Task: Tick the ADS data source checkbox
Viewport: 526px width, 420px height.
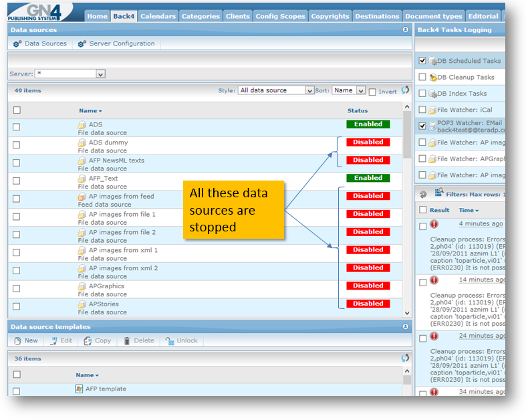Action: point(17,127)
